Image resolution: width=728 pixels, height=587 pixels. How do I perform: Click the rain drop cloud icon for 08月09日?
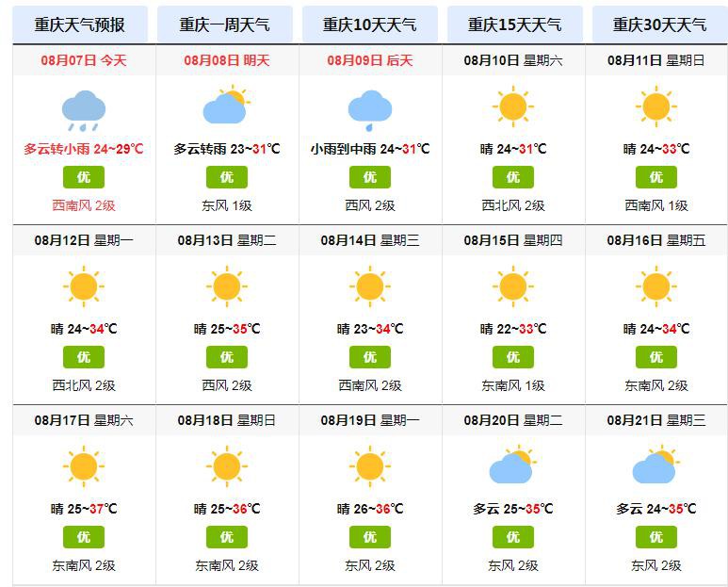tap(370, 110)
